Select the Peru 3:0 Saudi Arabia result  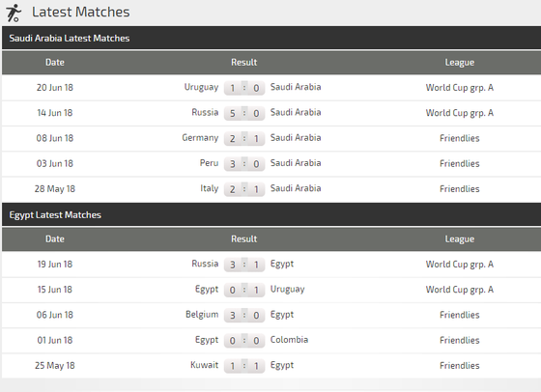click(244, 164)
